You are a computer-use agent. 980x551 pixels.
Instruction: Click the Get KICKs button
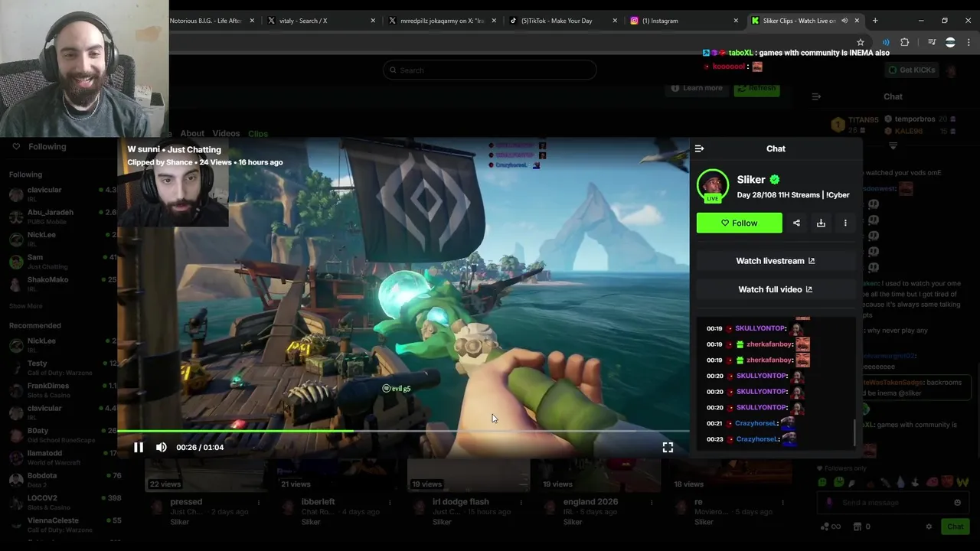pyautogui.click(x=911, y=70)
